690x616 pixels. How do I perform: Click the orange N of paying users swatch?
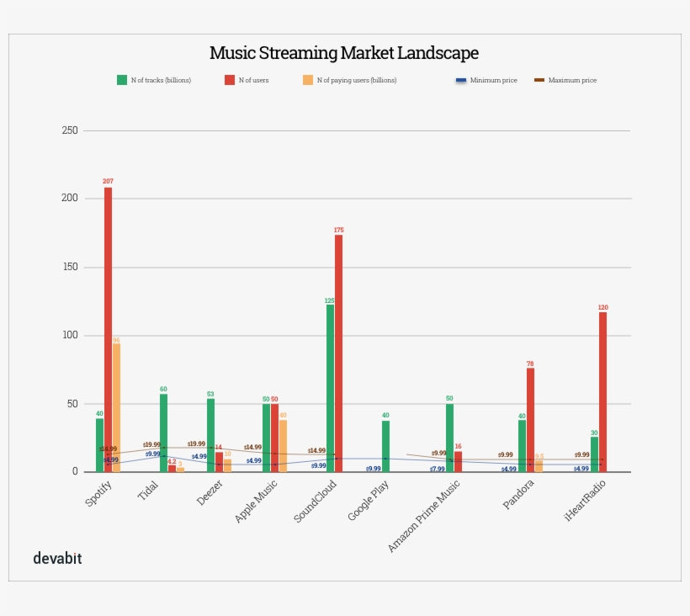[307, 80]
